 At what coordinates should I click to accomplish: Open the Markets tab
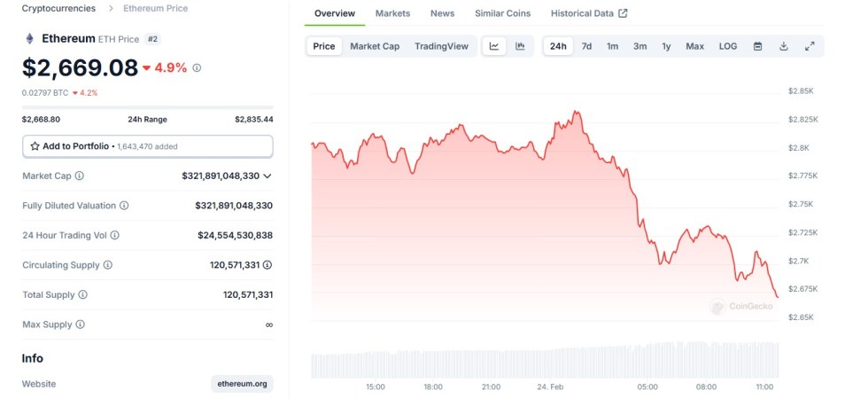point(392,13)
